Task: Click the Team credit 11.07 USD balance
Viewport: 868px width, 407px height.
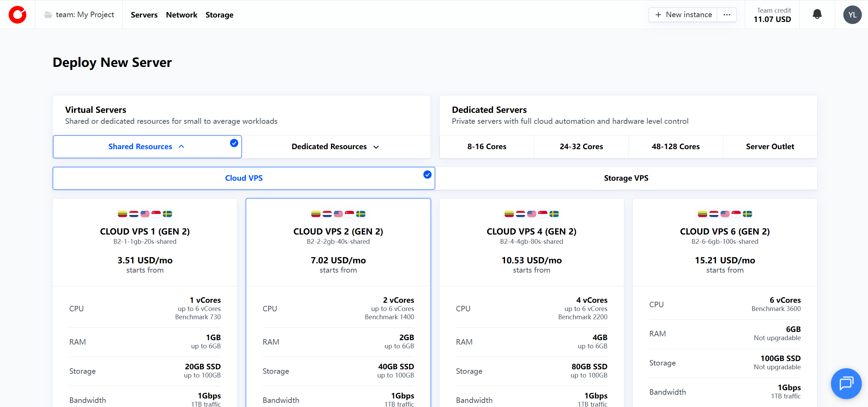Action: [772, 15]
